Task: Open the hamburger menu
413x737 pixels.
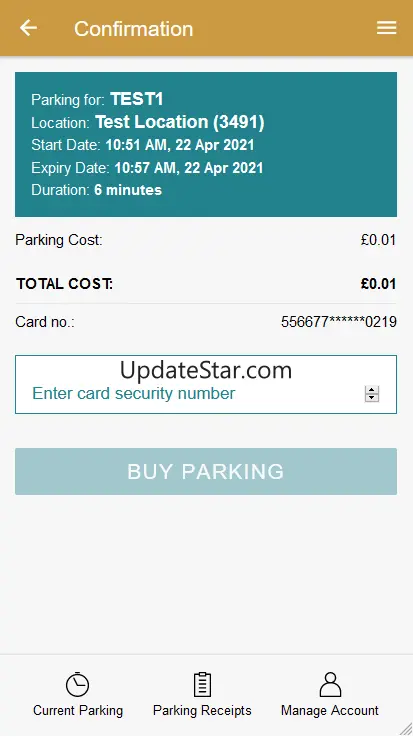Action: click(x=386, y=28)
